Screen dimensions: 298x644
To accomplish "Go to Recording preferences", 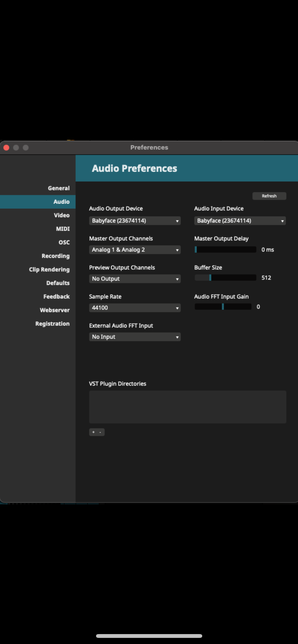I will (56, 256).
